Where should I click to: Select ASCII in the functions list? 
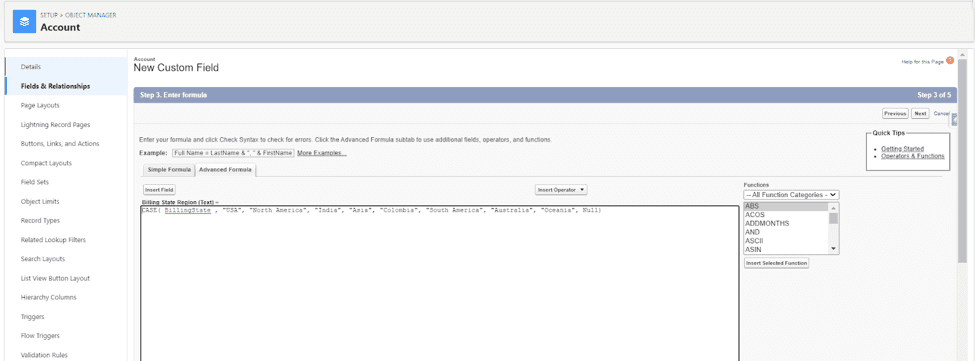[787, 240]
